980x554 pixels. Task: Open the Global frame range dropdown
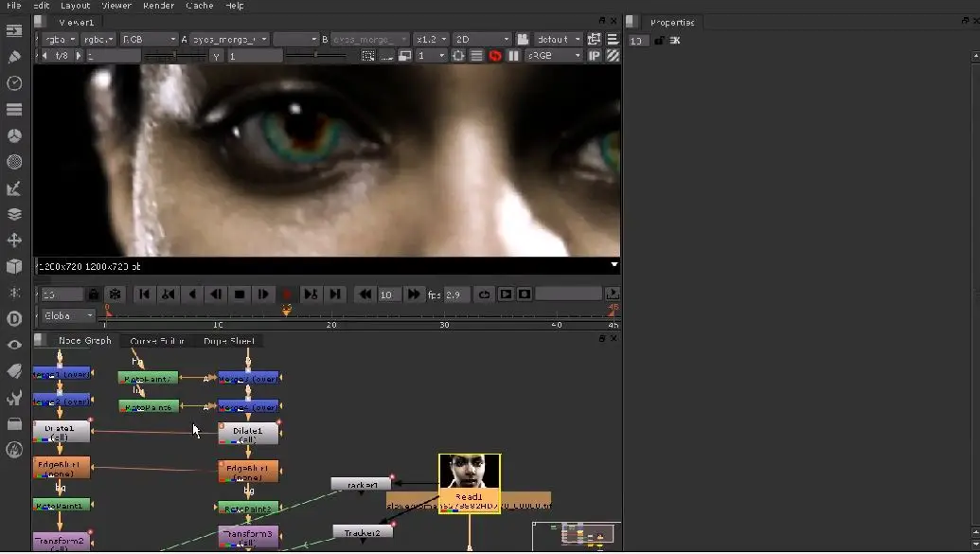pos(67,315)
